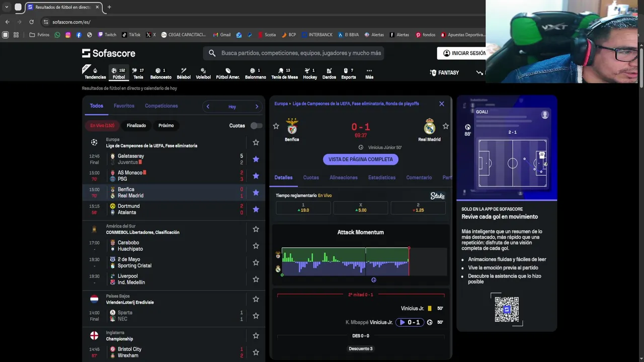
Task: Unfavorite the Galatasaray vs Juventus match
Action: (x=256, y=159)
